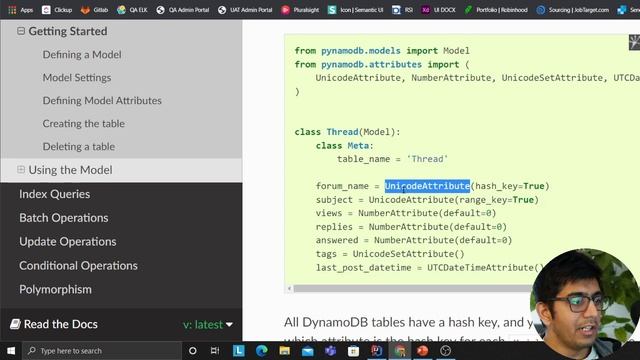The height and width of the screenshot is (360, 640).
Task: Open Microsoft Edge from the taskbar
Action: pos(262,351)
